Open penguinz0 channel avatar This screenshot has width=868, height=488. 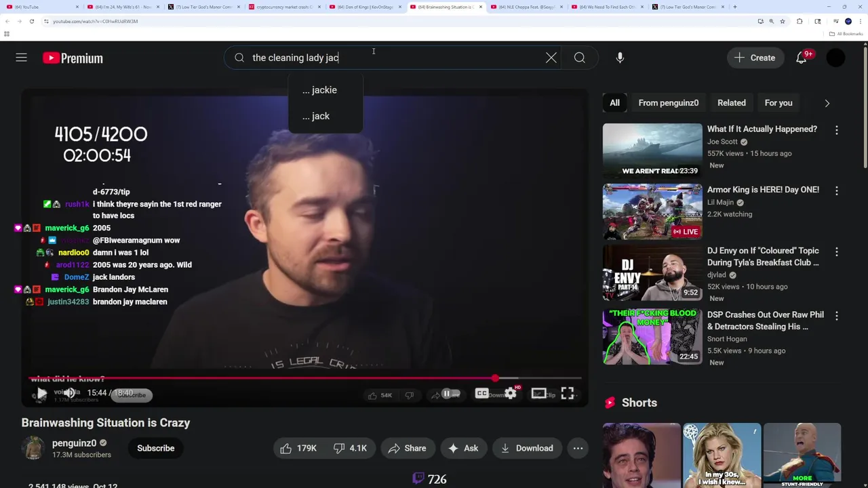33,448
